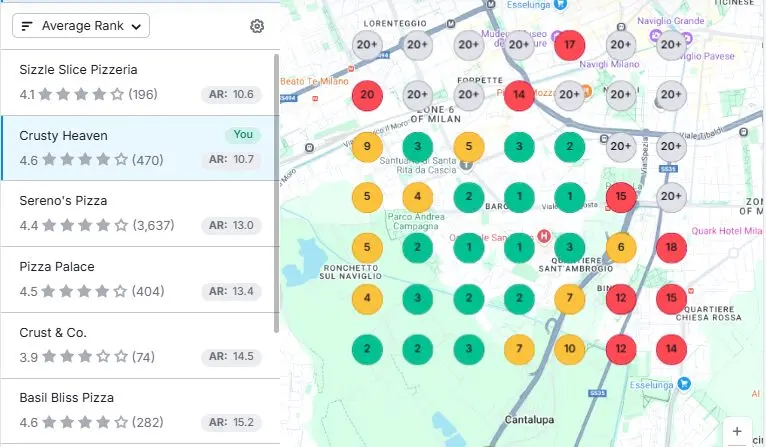
Task: Select the yellow rank 10 grid pin
Action: click(x=570, y=349)
